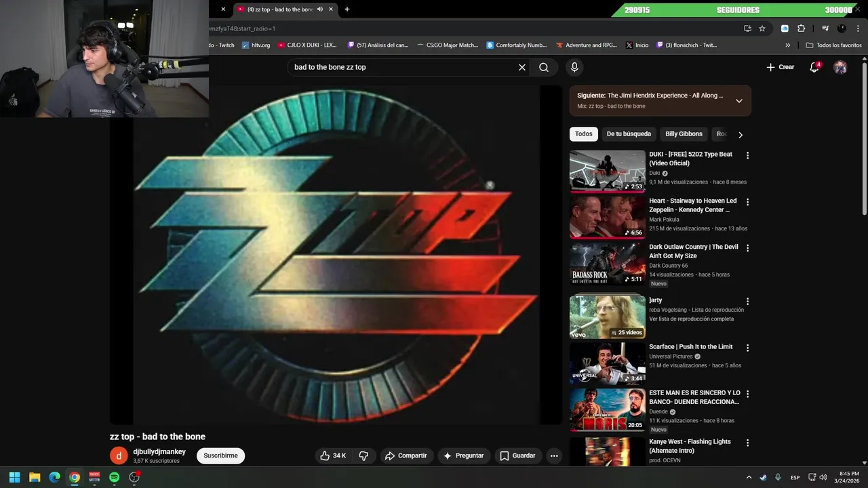
Task: Open the Crear menu
Action: click(x=781, y=67)
